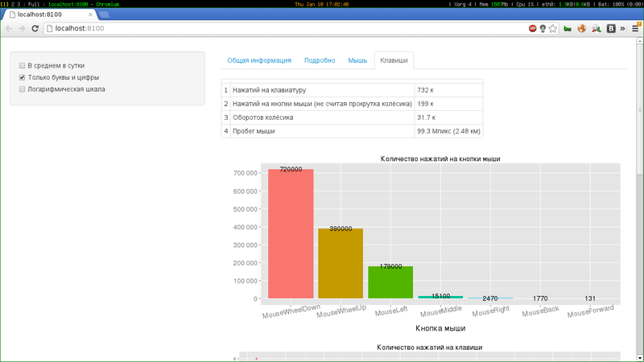644x362 pixels.
Task: Click the 'MouseForward' axis label
Action: coord(591,311)
